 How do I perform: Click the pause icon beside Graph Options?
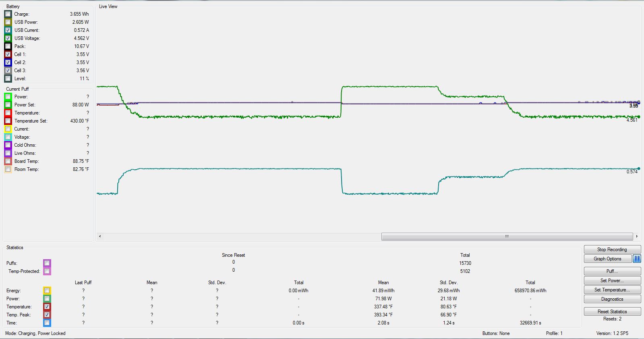[637, 259]
